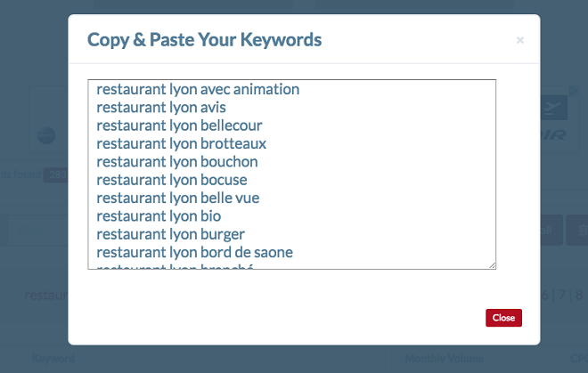The image size is (588, 373).
Task: Click the textarea resize grip corner
Action: 493,265
